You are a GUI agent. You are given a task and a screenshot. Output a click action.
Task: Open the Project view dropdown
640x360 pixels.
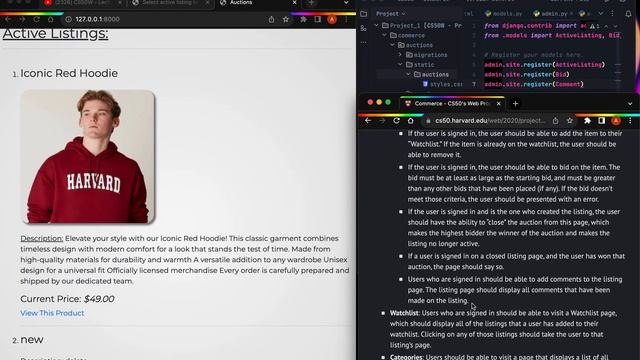(391, 14)
